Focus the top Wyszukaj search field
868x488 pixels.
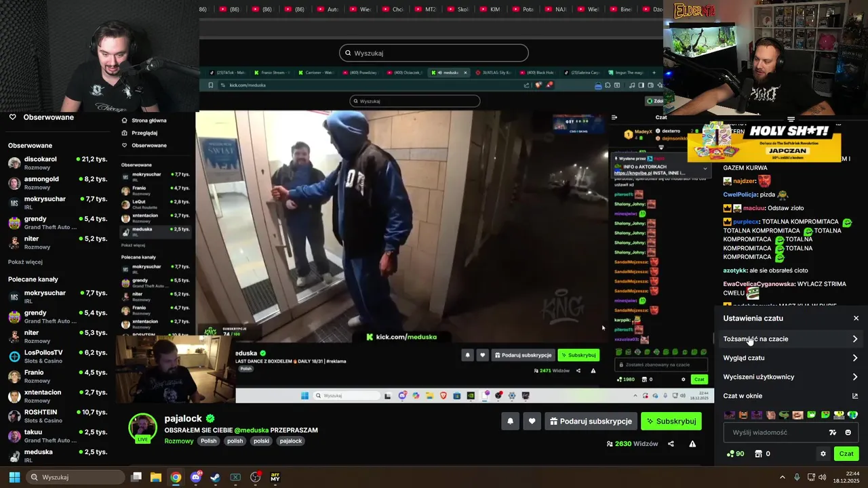pyautogui.click(x=434, y=53)
